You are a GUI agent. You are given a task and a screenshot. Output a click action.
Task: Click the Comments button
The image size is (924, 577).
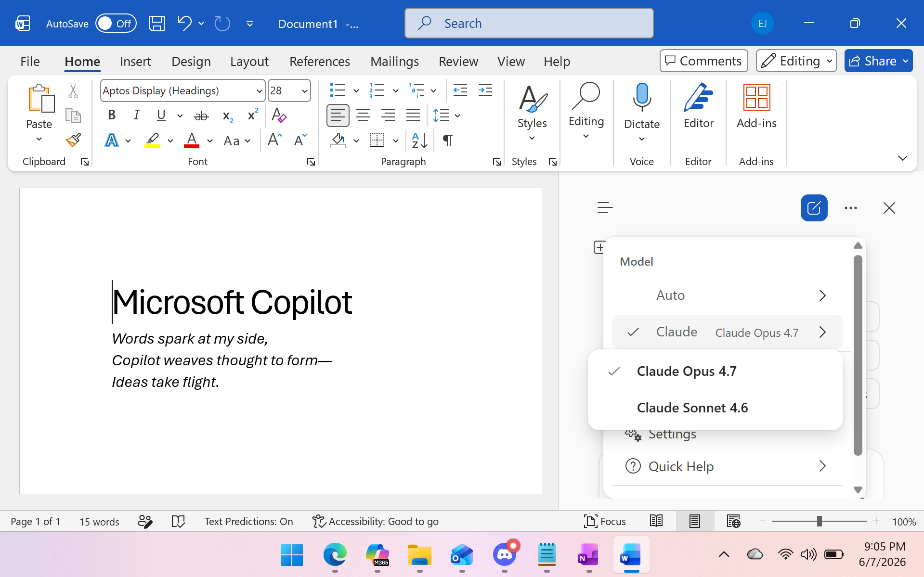pyautogui.click(x=703, y=61)
